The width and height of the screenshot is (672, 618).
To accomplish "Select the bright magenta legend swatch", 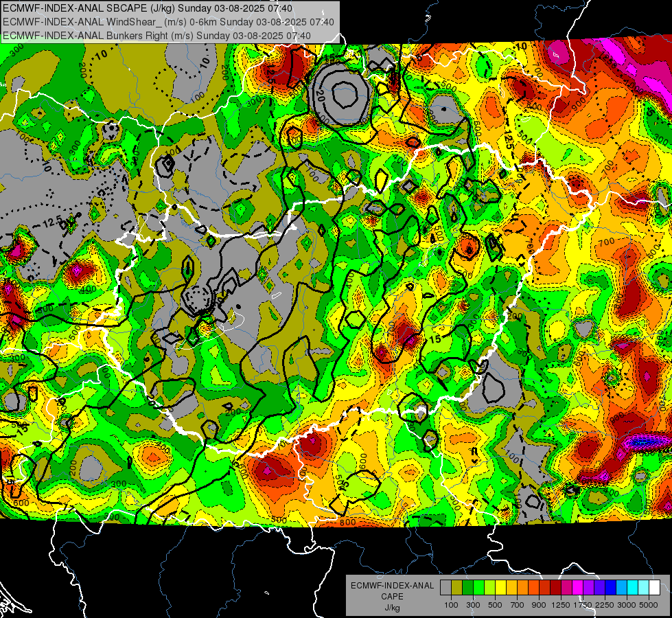I will 578,587.
